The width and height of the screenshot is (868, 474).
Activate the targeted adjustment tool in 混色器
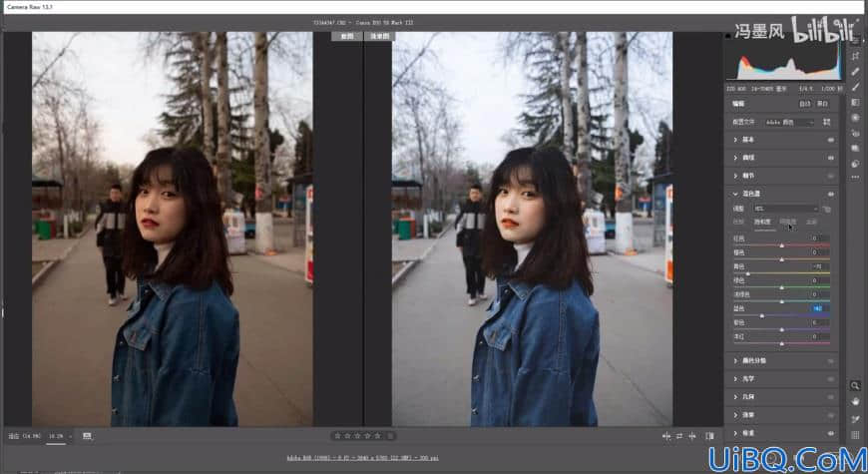coord(826,209)
